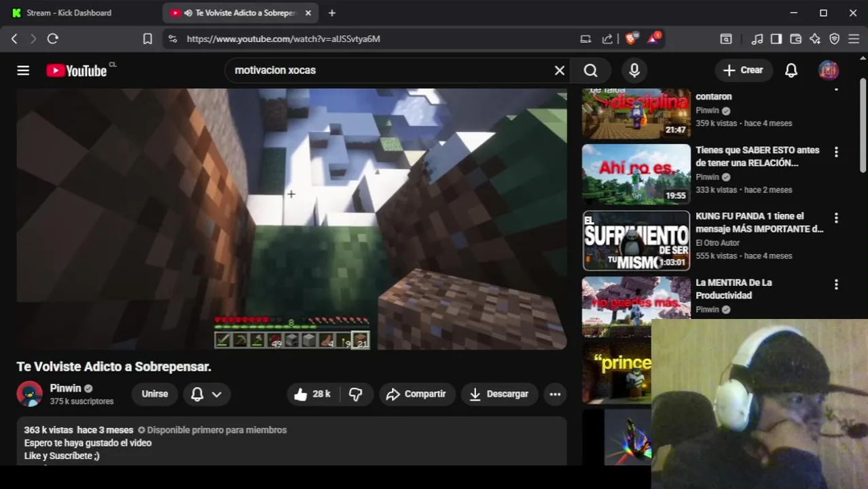Image resolution: width=868 pixels, height=489 pixels.
Task: Dislike the video with thumbs down
Action: pyautogui.click(x=356, y=394)
